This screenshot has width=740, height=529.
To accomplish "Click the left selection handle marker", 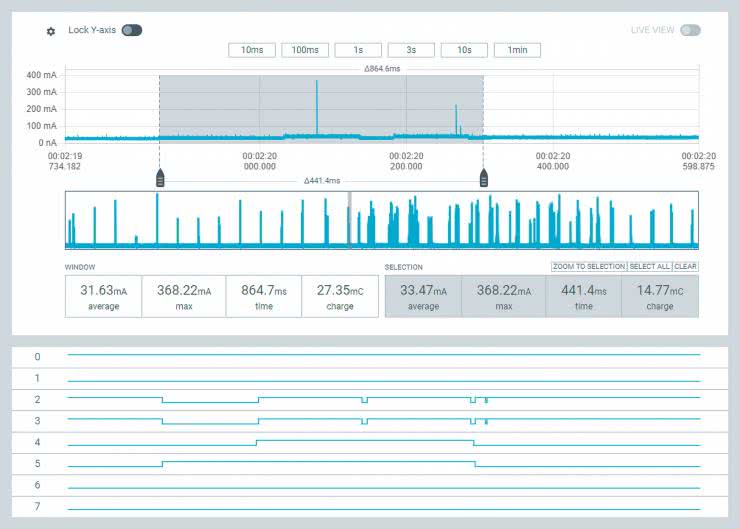I will [x=159, y=179].
